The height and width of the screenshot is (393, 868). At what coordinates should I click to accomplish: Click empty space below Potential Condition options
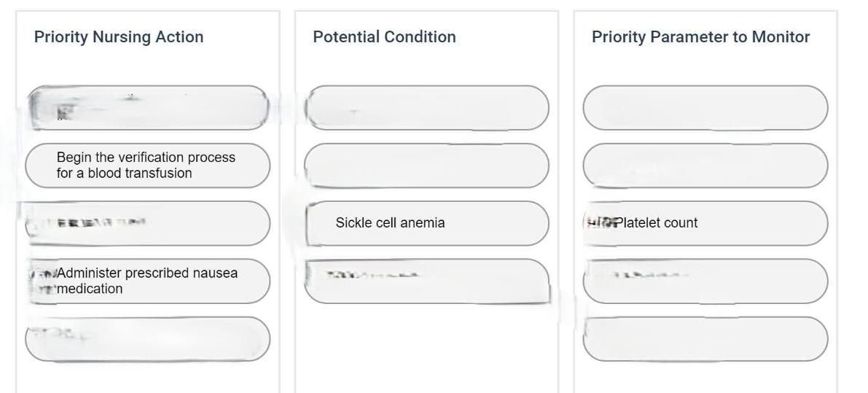coord(426,350)
